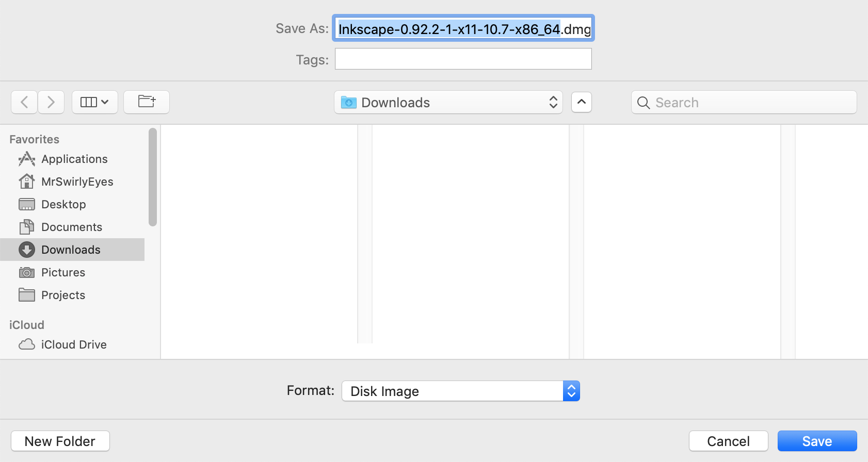Go back with the left arrow button

[x=24, y=102]
